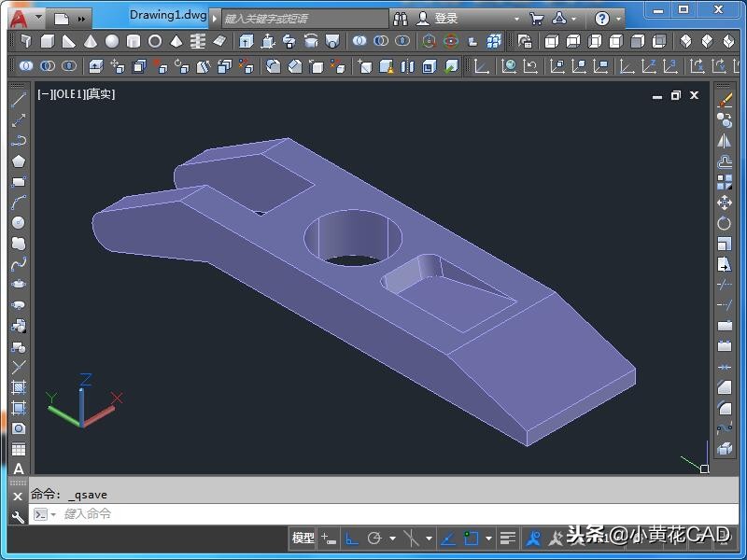The height and width of the screenshot is (560, 747).
Task: Select the Mirror modify tool
Action: [x=725, y=141]
